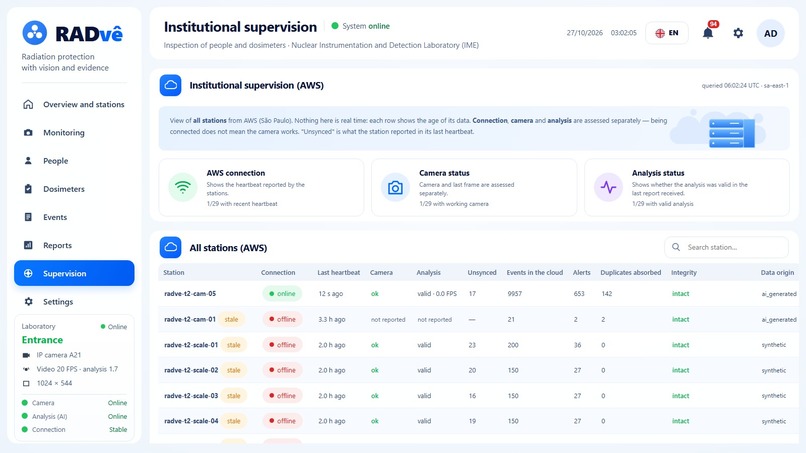The width and height of the screenshot is (806, 453).
Task: Click the camera icon beside Monitoring
Action: coord(28,133)
